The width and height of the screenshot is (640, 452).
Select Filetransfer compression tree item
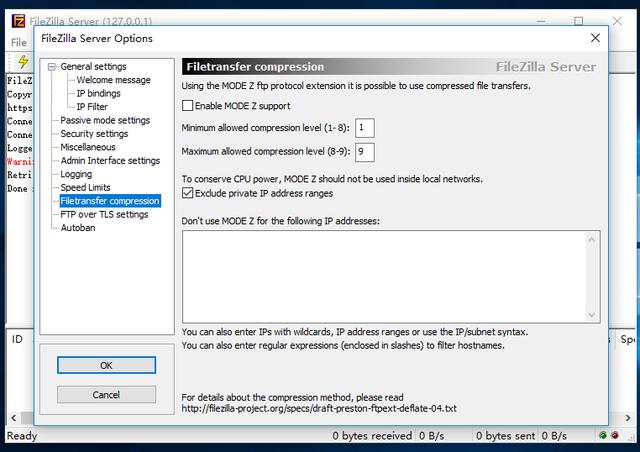(110, 201)
